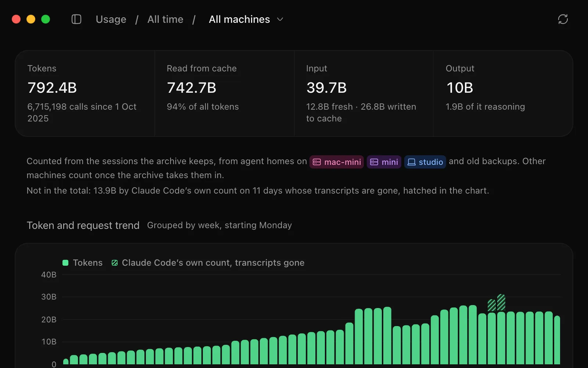588x368 pixels.
Task: Click the "Claude Code's own count, transcripts gone" legend label
Action: click(213, 263)
